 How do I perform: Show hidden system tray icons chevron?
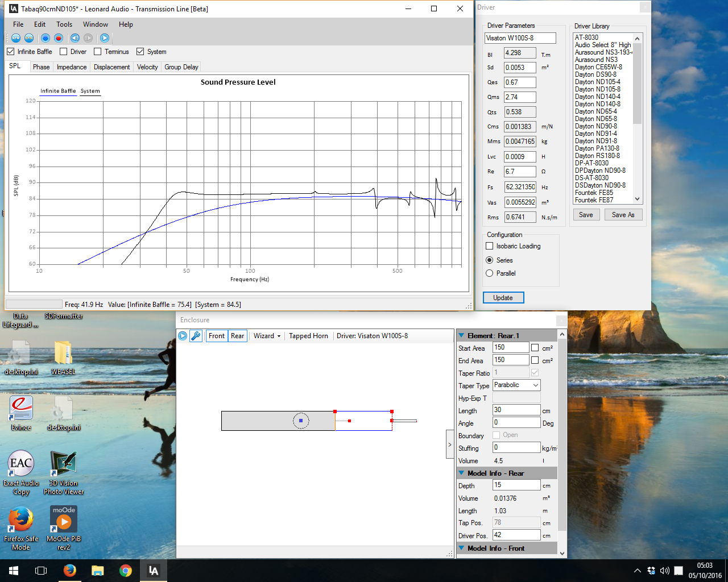click(x=637, y=571)
